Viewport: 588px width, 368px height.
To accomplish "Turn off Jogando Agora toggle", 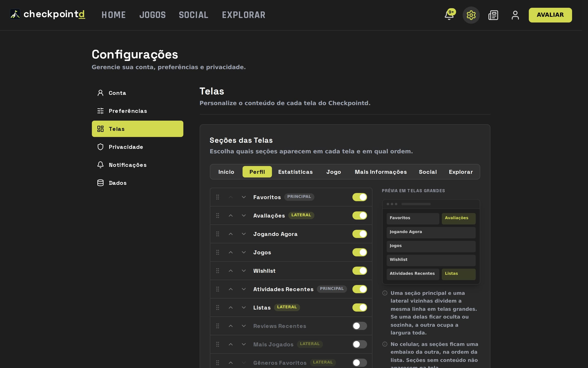I will click(360, 234).
